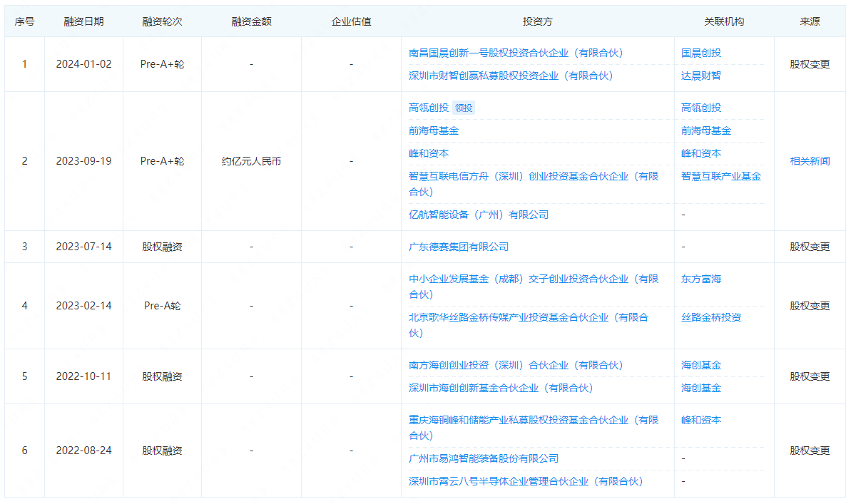
Task: Open investor 南昌国晟创新一号股权投资合伙企业 link
Action: click(x=516, y=53)
